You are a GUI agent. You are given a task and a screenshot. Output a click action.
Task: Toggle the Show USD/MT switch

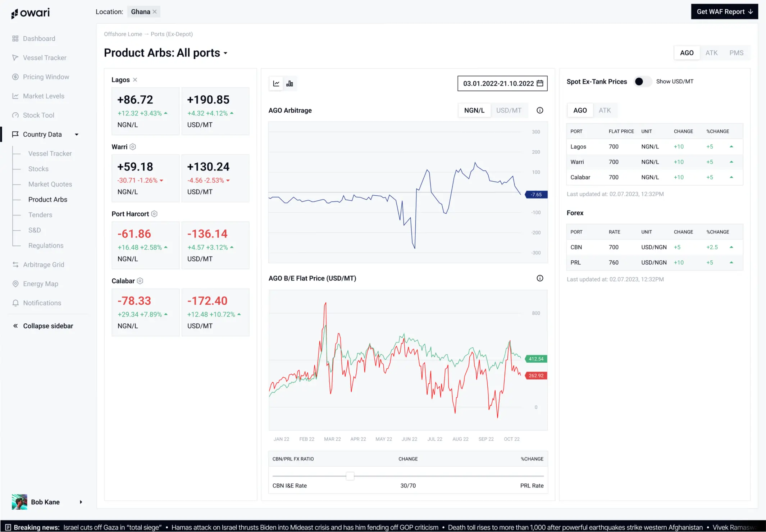[642, 82]
